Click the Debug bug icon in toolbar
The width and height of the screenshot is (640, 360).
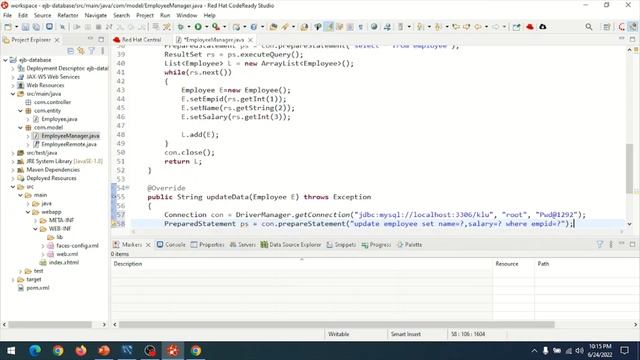click(180, 27)
